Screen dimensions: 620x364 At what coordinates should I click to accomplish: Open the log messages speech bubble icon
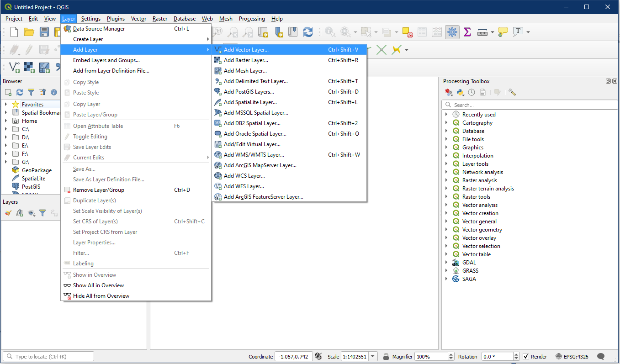[601, 357]
